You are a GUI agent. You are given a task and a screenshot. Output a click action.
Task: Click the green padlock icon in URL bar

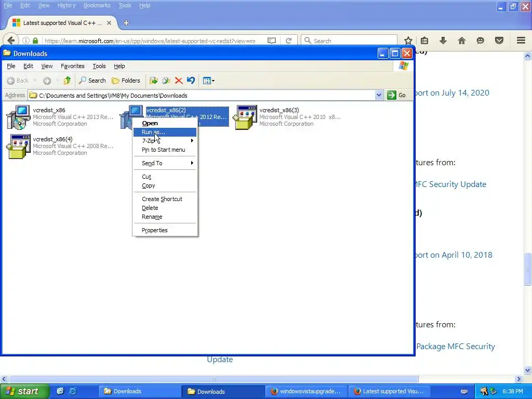35,41
